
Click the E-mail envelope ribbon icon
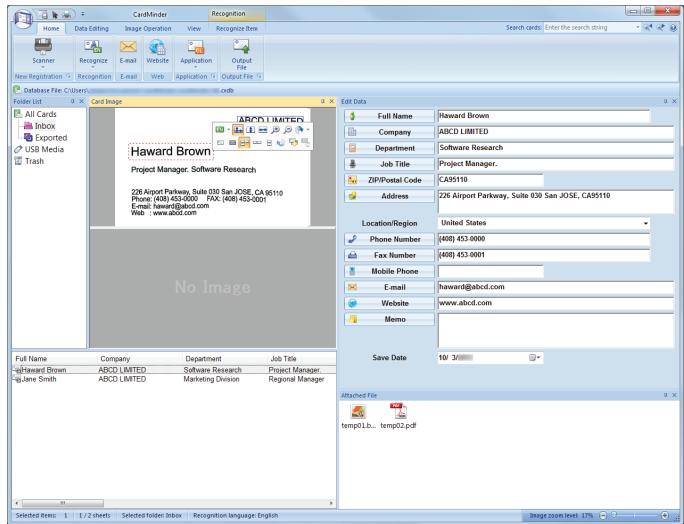(x=128, y=46)
